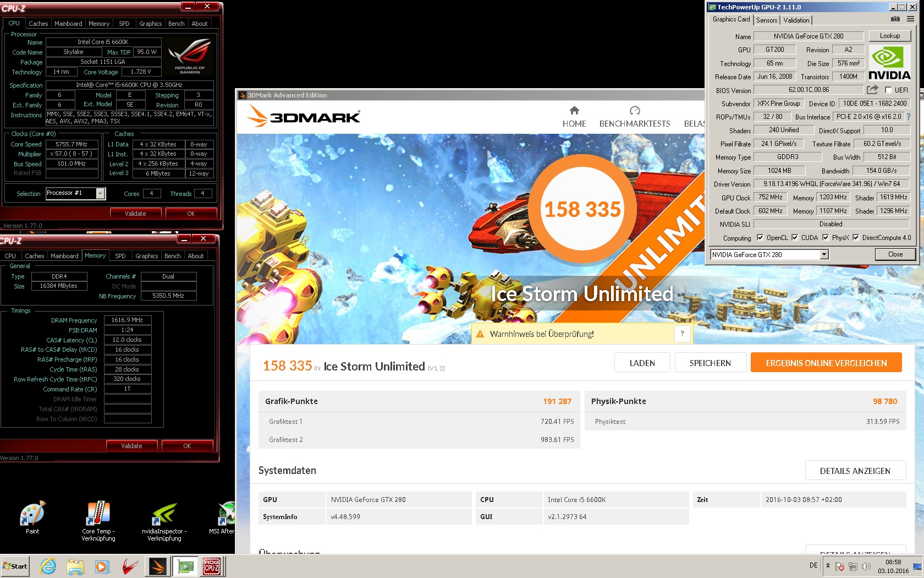
Task: Take a GPU-Z screenshot with the camera icon
Action: (895, 19)
